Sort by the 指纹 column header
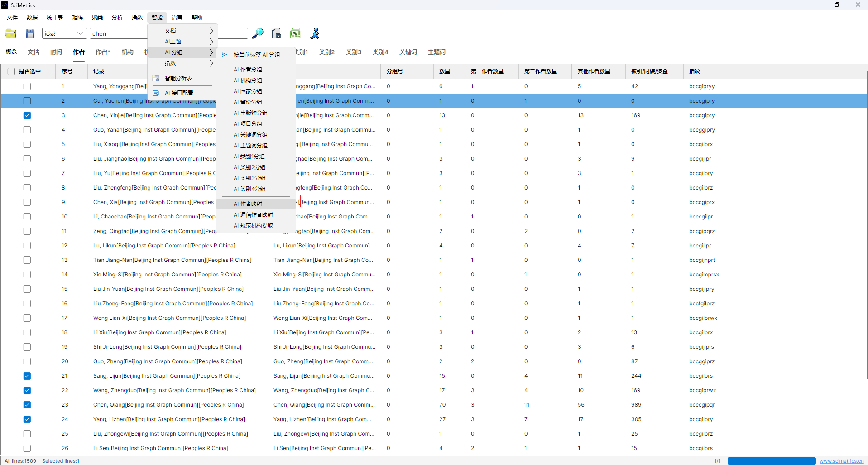 703,71
